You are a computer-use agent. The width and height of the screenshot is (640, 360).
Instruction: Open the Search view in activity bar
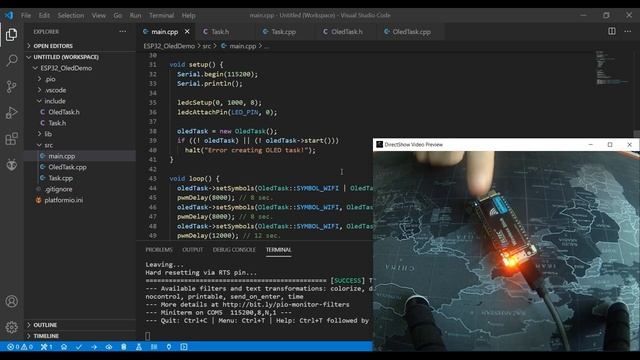11,60
